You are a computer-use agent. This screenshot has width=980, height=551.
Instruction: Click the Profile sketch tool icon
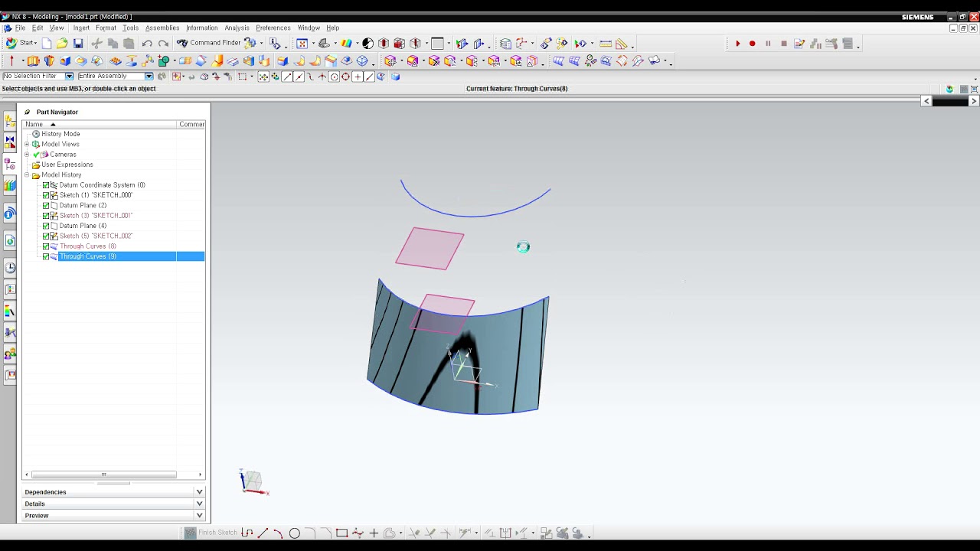[x=247, y=533]
